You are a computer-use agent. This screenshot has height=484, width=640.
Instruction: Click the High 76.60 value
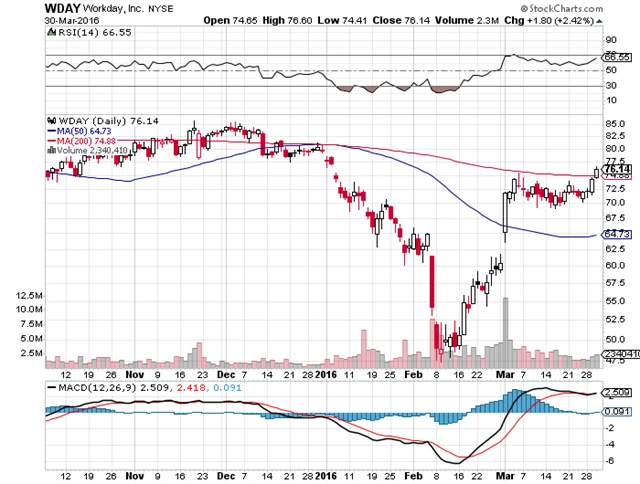(x=287, y=20)
